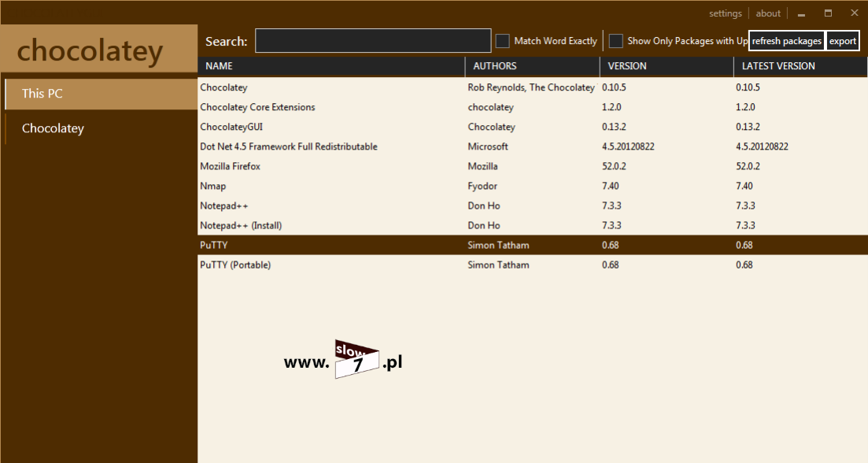
Task: Select the Nmap package row
Action: pos(533,186)
